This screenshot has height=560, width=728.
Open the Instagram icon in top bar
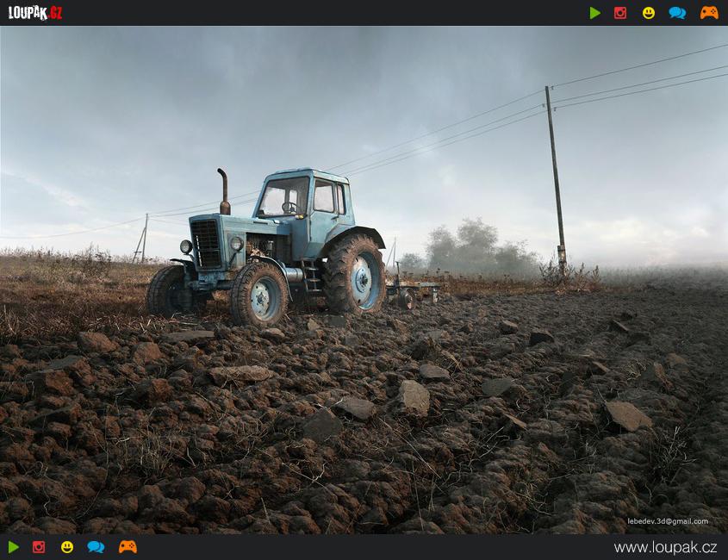pyautogui.click(x=620, y=13)
